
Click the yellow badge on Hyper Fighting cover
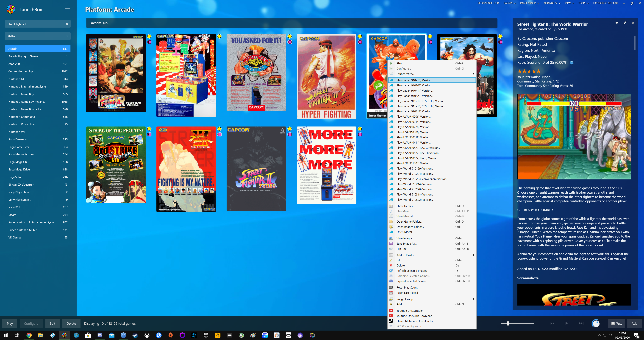pyautogui.click(x=360, y=37)
